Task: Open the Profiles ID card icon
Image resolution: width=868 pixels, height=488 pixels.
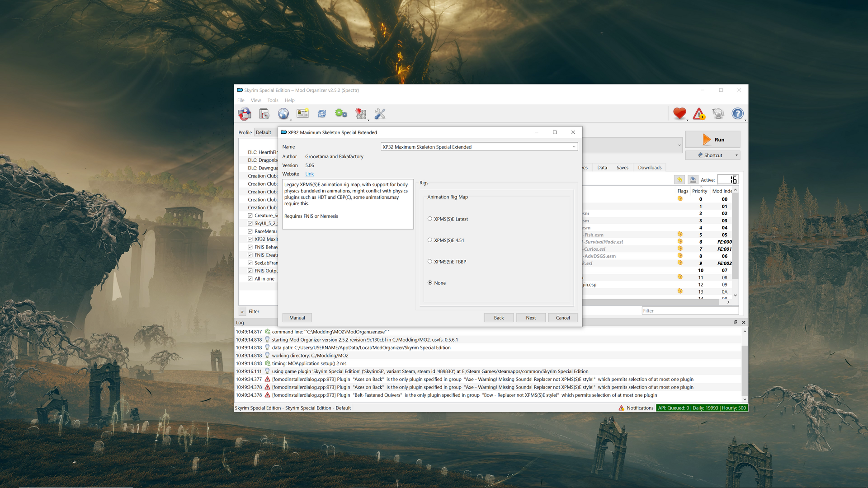Action: (302, 114)
